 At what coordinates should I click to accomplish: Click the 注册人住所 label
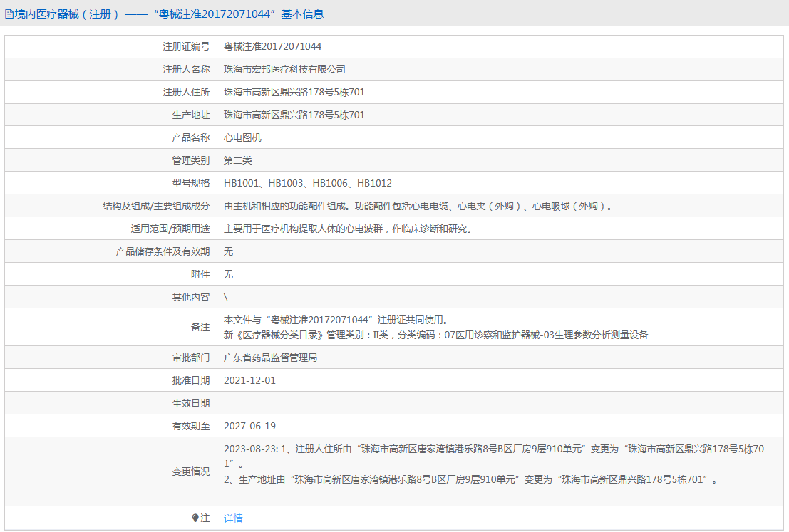[186, 92]
